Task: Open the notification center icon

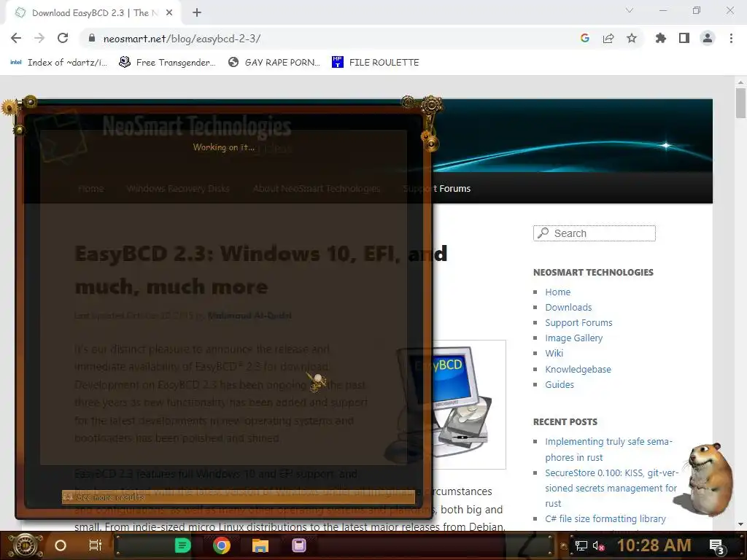Action: click(x=717, y=547)
